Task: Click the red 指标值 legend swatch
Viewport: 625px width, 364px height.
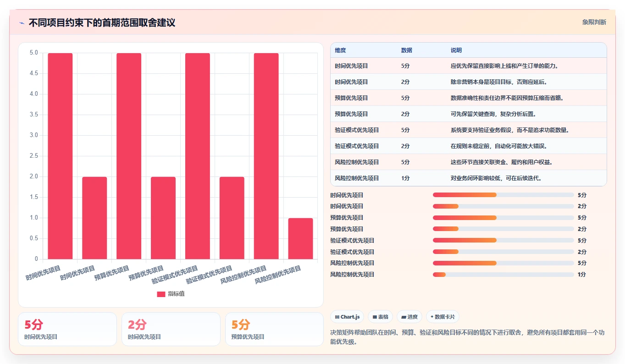Action: pyautogui.click(x=161, y=294)
